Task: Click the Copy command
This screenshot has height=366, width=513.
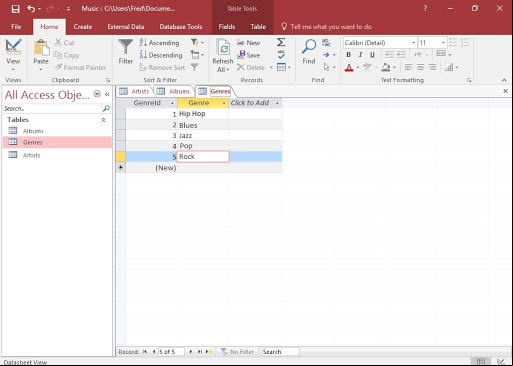Action: (66, 55)
